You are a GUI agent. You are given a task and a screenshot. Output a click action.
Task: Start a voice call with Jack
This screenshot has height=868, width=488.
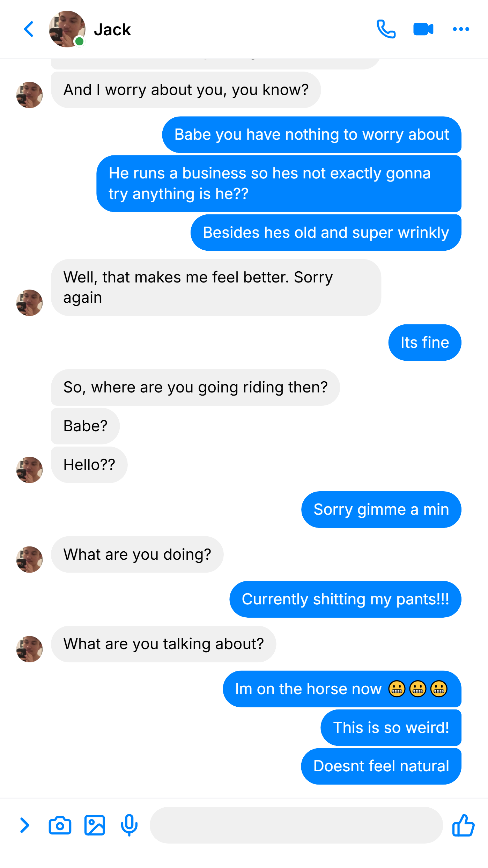point(386,29)
